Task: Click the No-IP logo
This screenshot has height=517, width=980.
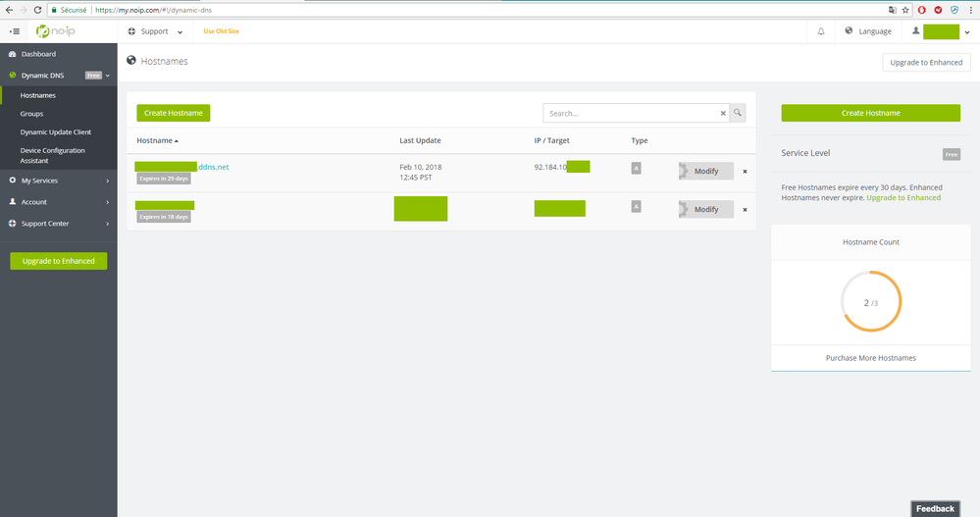Action: [55, 31]
